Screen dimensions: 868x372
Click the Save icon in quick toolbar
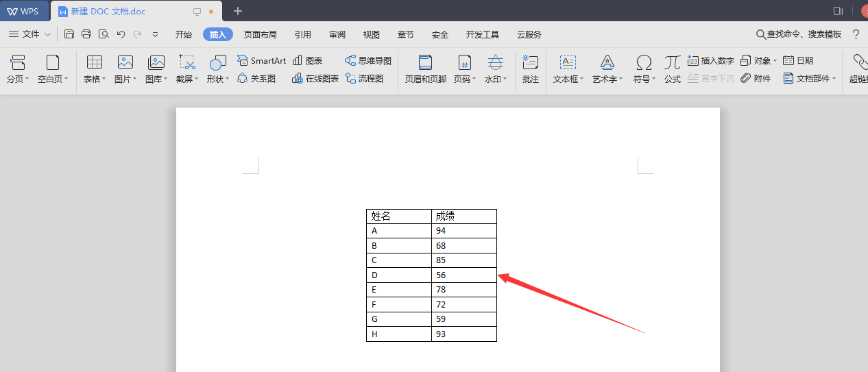(x=69, y=34)
